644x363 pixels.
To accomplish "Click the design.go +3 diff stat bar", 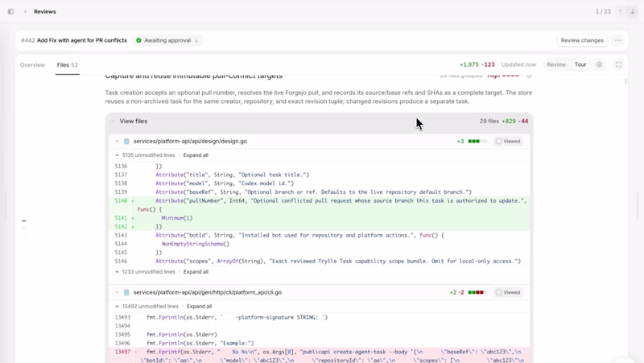I will 477,142.
